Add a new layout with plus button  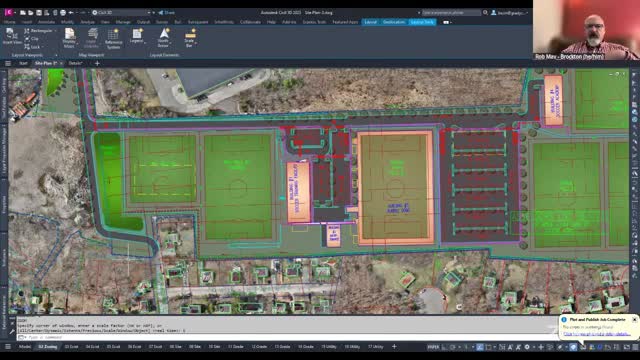coord(394,347)
